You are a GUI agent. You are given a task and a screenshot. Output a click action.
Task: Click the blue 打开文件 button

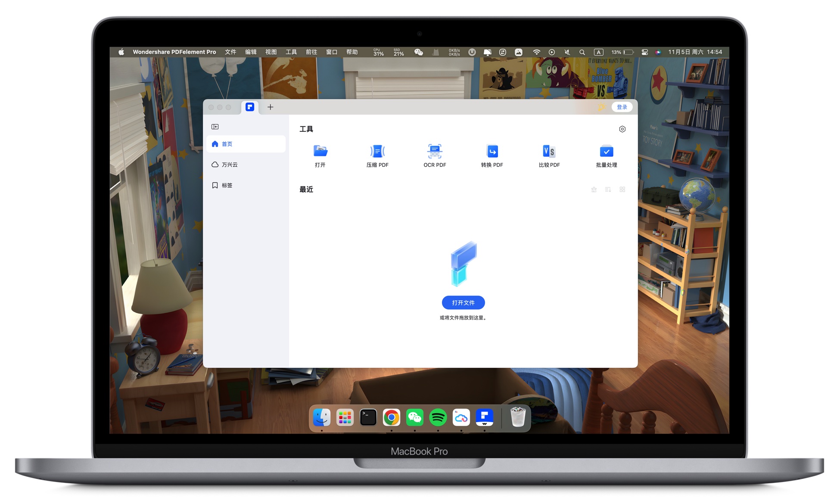(x=463, y=303)
